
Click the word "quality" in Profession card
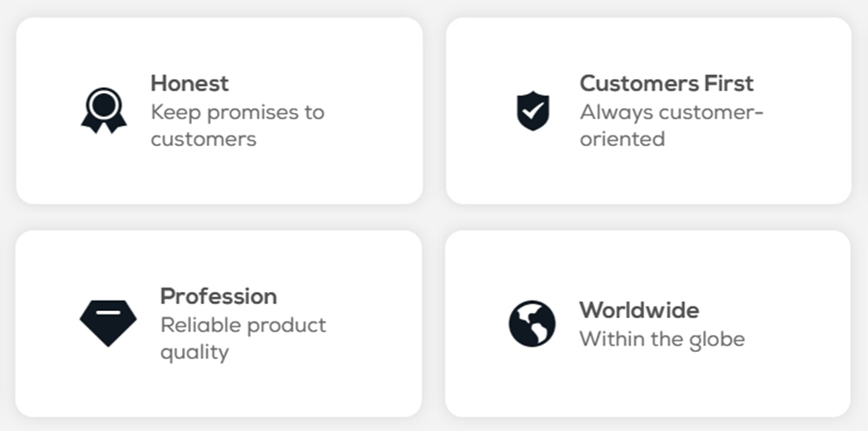[x=194, y=352]
